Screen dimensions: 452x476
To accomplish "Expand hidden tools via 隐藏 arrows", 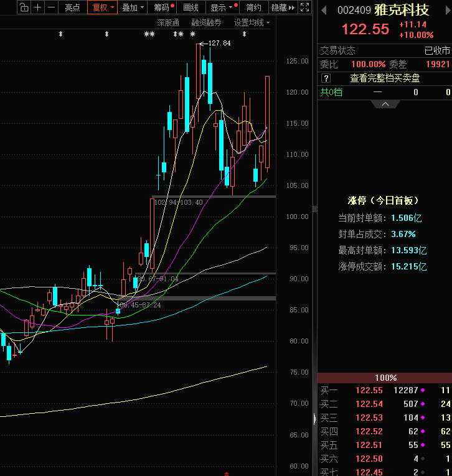I will point(283,7).
